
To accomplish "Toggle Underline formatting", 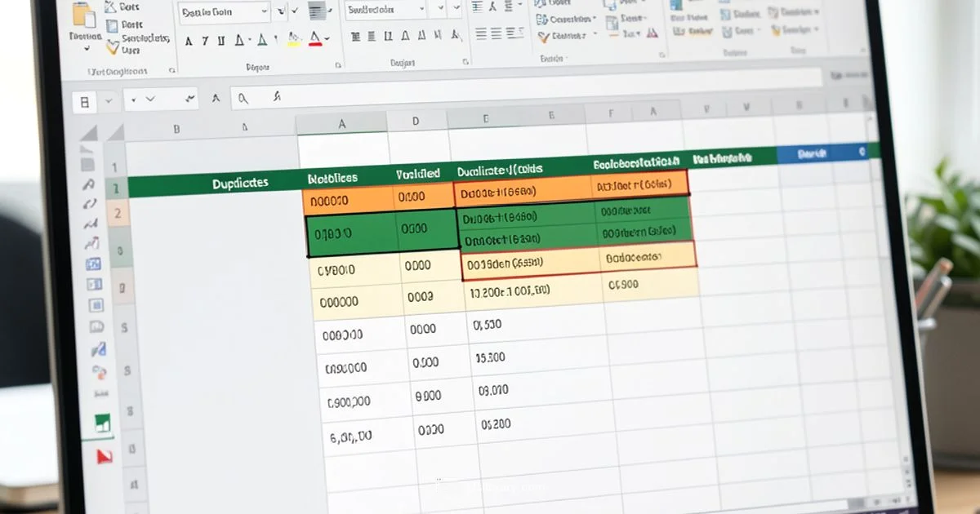I will [223, 38].
